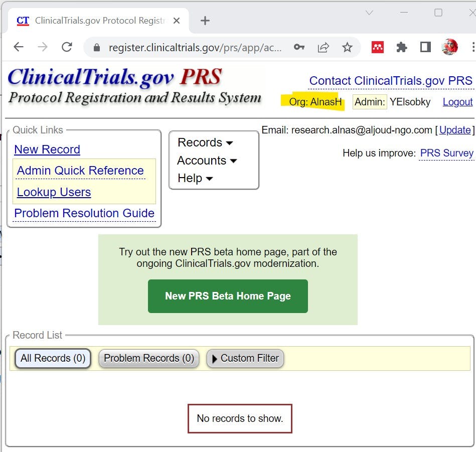This screenshot has height=452, width=476.
Task: Click the browser profile avatar
Action: coord(450,47)
